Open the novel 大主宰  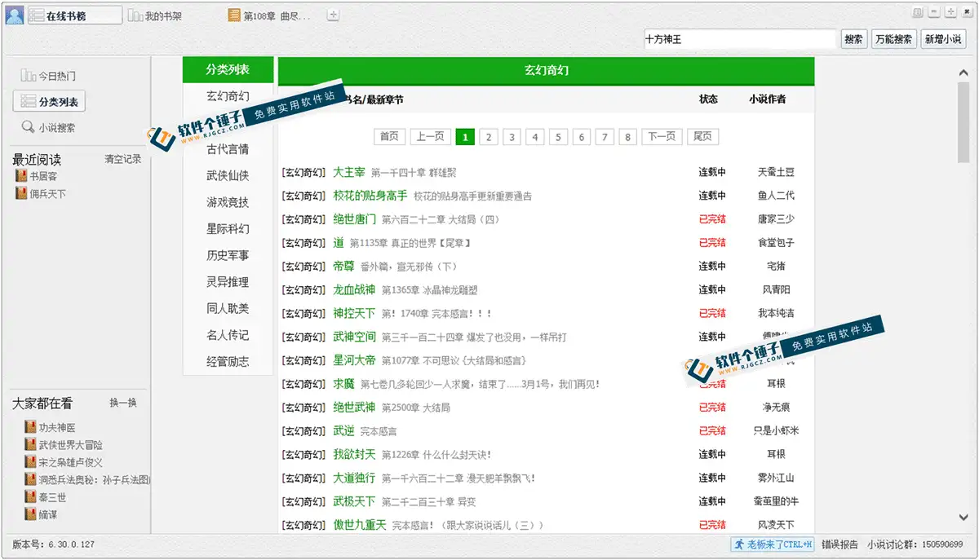(349, 172)
